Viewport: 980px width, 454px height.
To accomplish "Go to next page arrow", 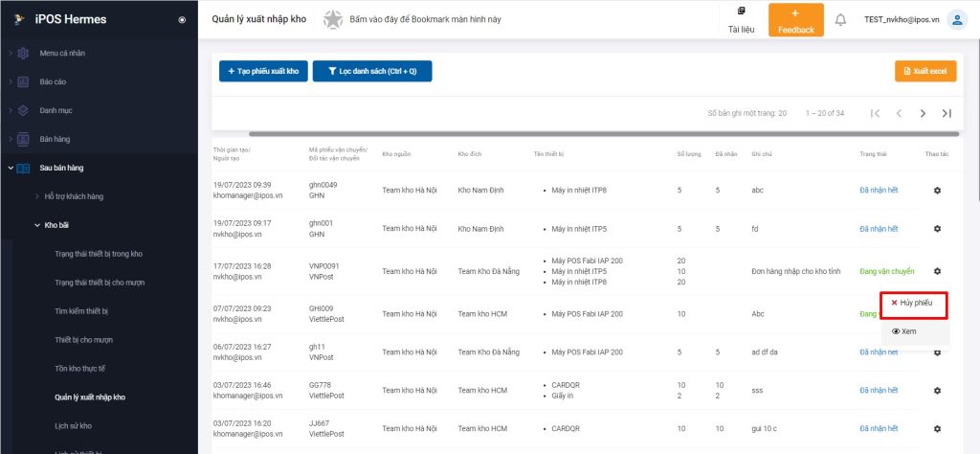I will point(923,113).
